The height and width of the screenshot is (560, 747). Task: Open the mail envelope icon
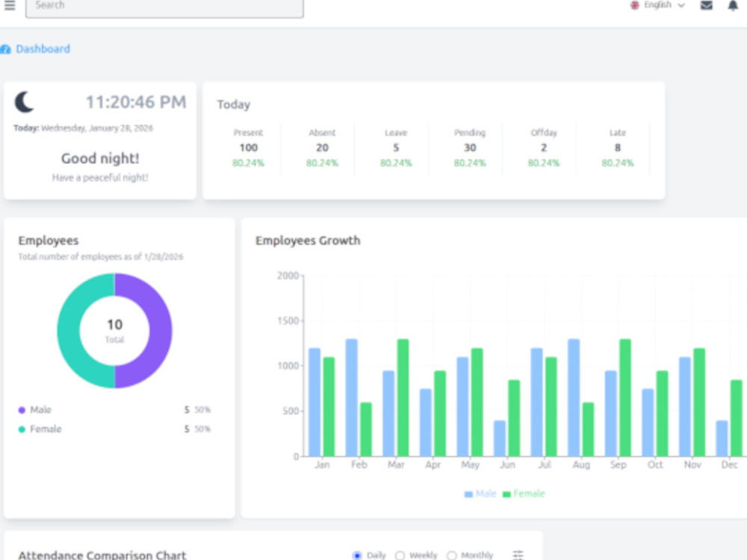click(x=707, y=5)
